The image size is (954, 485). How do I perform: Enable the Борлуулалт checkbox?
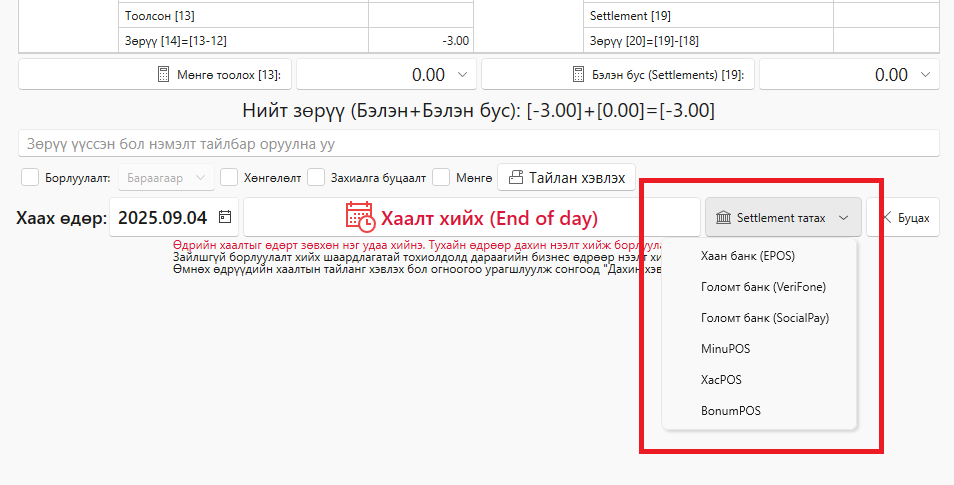coord(30,178)
